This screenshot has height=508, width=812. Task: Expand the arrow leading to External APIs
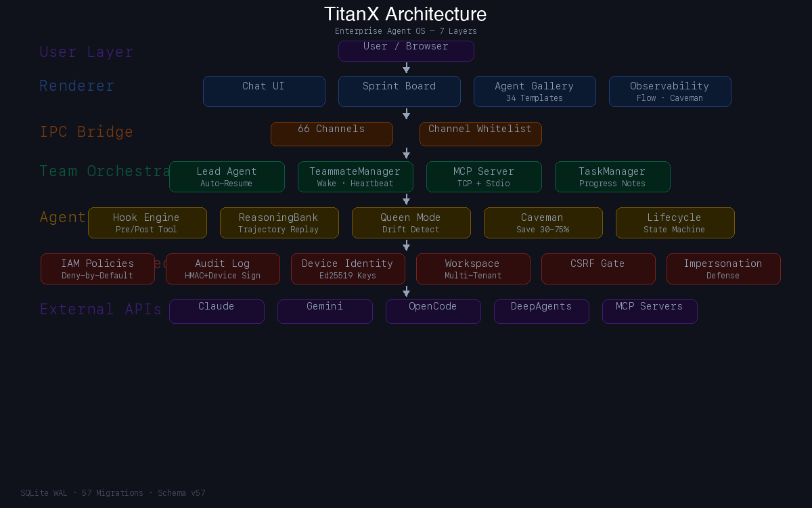pos(406,292)
